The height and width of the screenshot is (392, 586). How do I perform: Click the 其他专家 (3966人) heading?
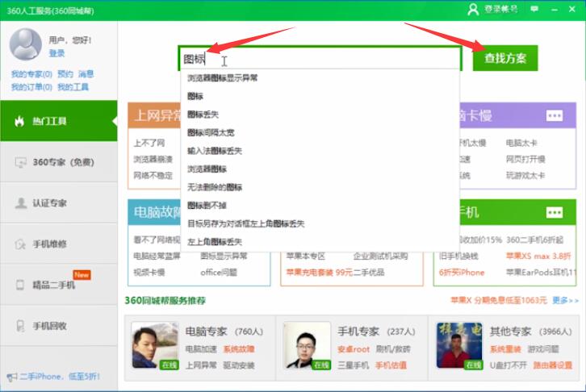click(x=530, y=332)
